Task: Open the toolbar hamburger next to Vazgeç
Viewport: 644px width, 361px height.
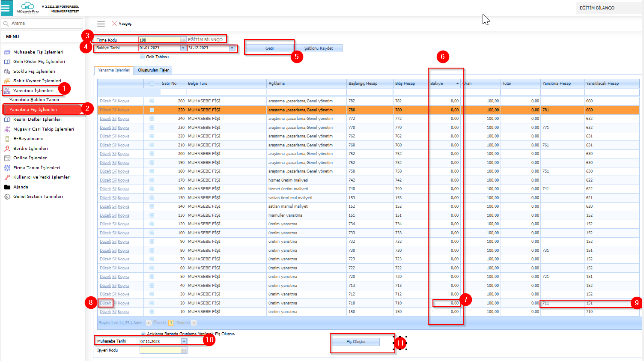Action: 101,24
